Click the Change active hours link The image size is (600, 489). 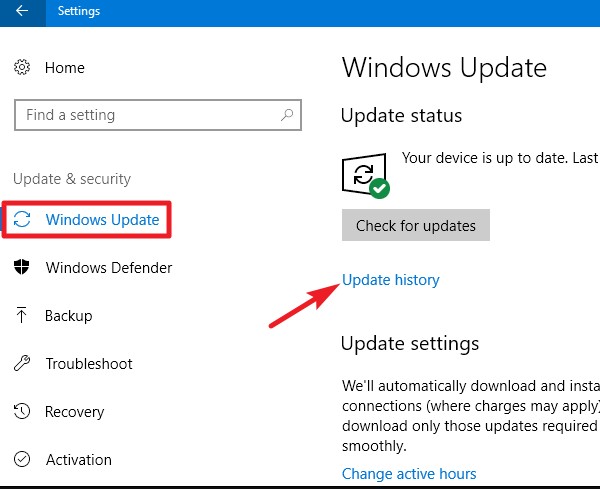click(x=409, y=474)
